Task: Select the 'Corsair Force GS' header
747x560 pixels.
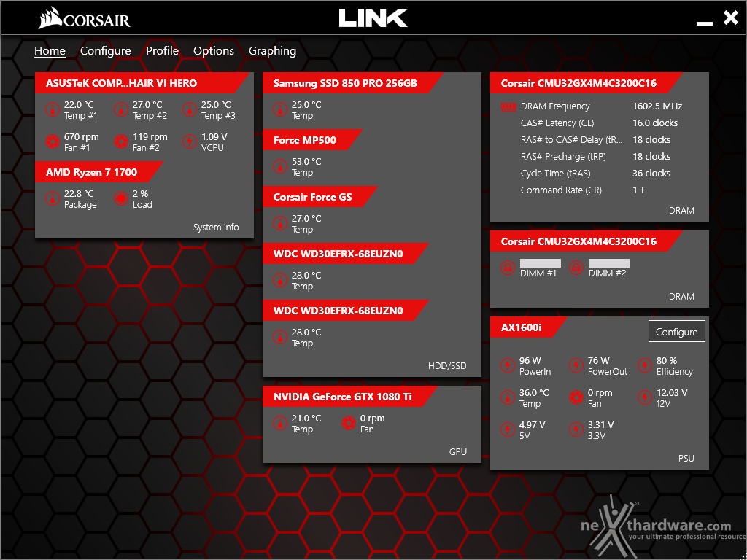Action: [x=320, y=197]
